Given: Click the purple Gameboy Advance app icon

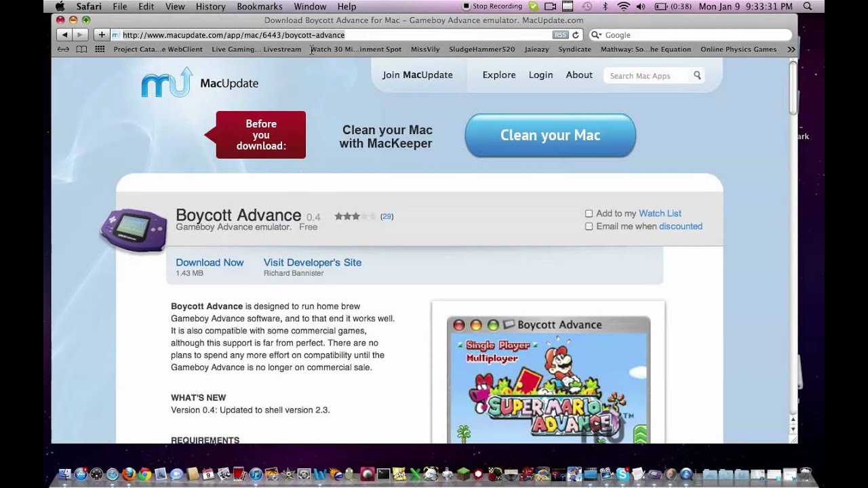Looking at the screenshot, I should 134,229.
